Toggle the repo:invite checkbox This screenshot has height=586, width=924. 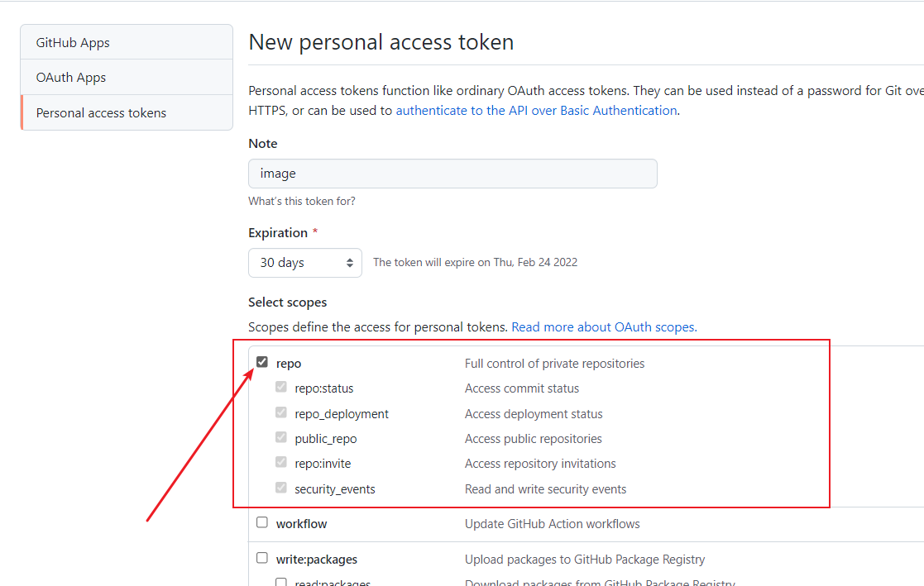tap(280, 462)
